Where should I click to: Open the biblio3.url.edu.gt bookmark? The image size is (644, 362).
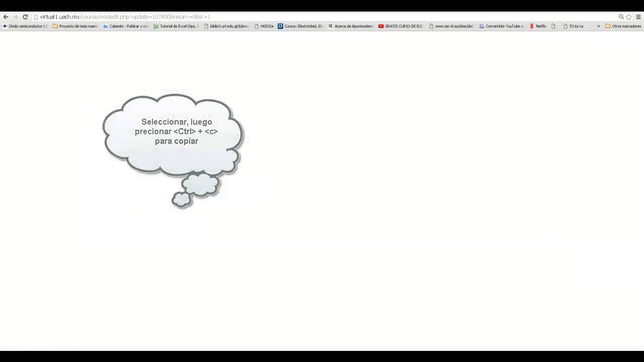pyautogui.click(x=226, y=26)
